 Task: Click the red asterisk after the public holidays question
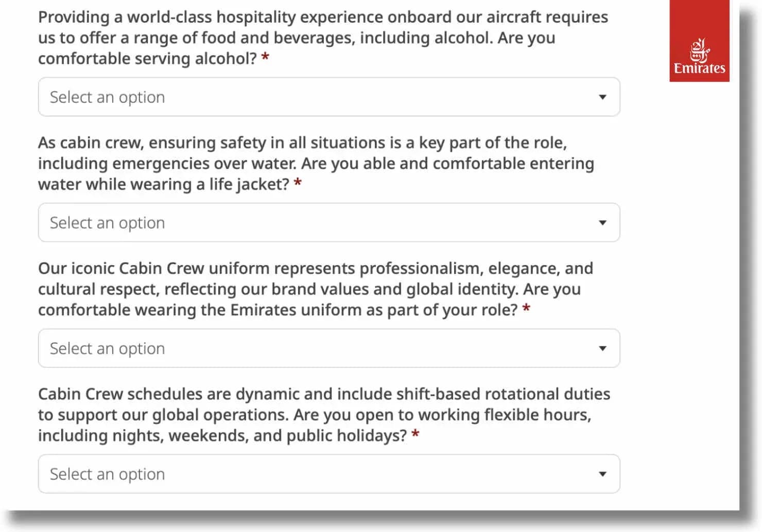tap(415, 434)
